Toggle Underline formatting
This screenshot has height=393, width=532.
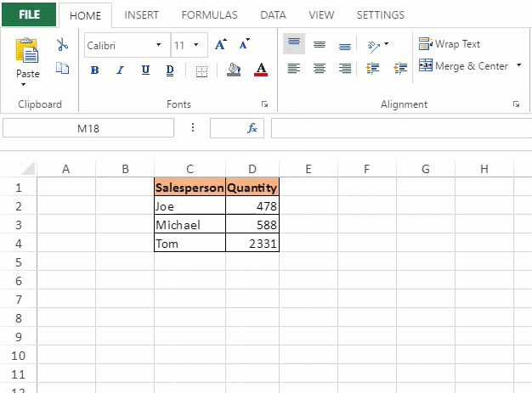[x=145, y=70]
